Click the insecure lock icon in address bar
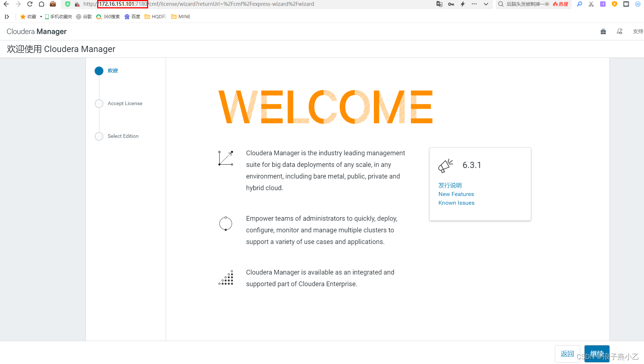Viewport: 644px width, 364px height. click(77, 4)
